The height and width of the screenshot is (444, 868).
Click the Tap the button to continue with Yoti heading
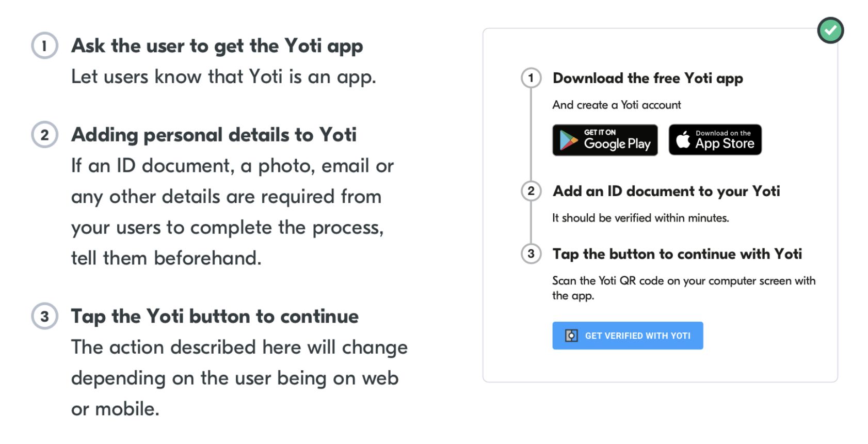tap(677, 254)
